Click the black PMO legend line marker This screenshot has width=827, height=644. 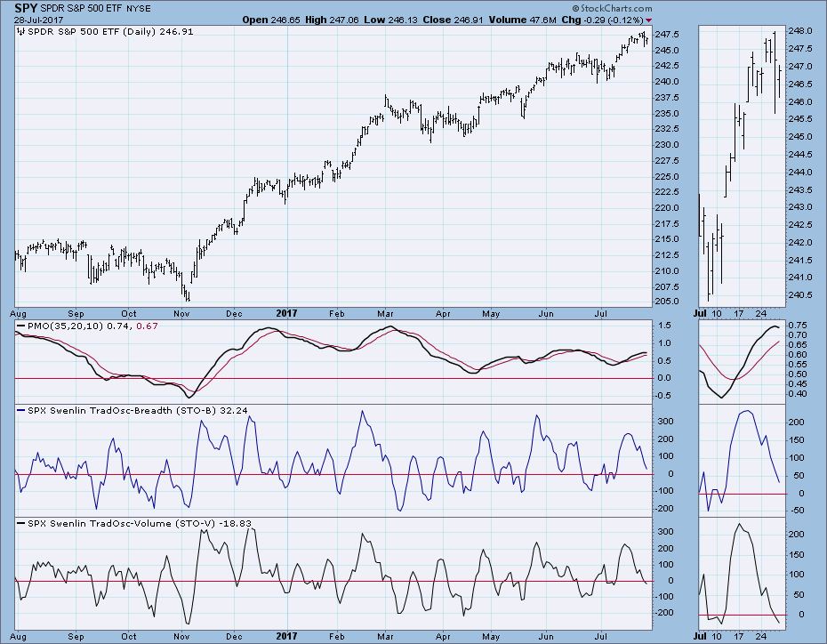pyautogui.click(x=21, y=326)
